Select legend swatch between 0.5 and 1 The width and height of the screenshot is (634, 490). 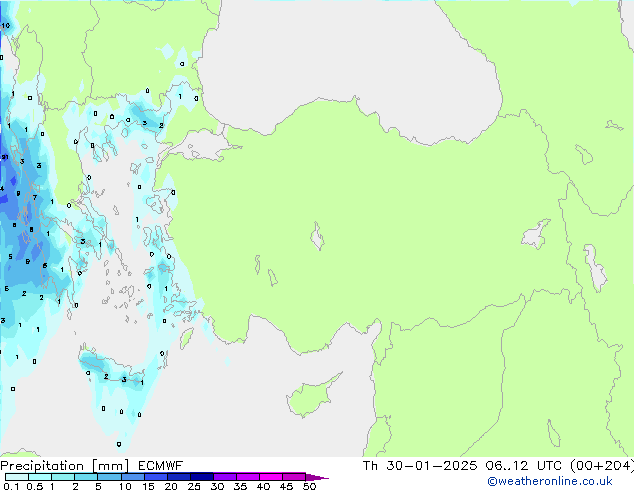tap(40, 477)
